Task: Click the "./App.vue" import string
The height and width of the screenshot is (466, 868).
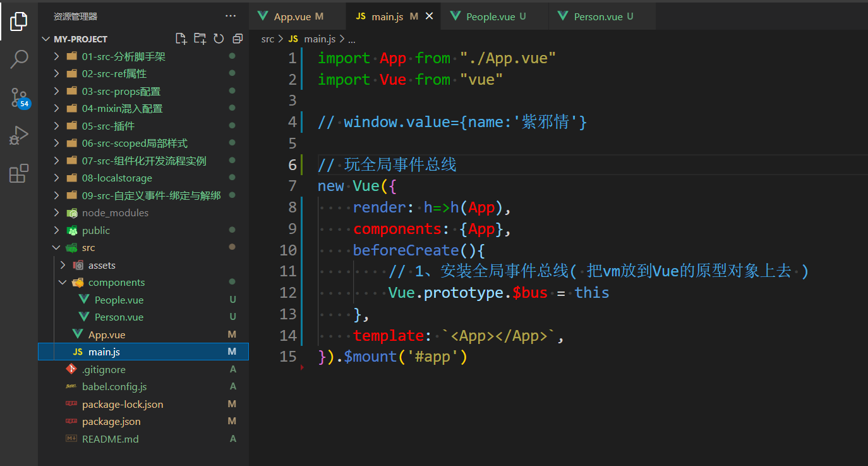Action: pos(508,58)
